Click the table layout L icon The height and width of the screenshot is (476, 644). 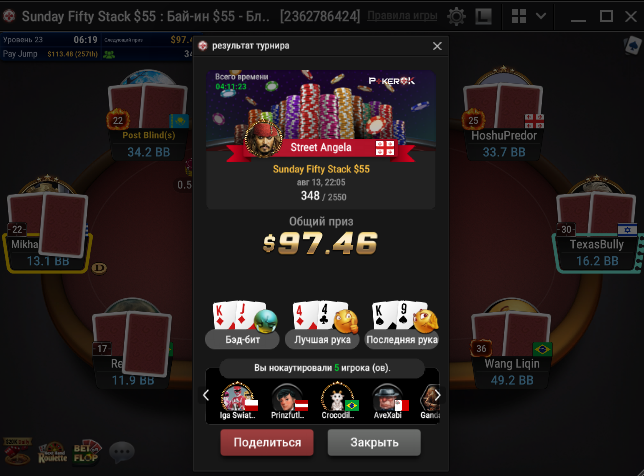[x=483, y=16]
